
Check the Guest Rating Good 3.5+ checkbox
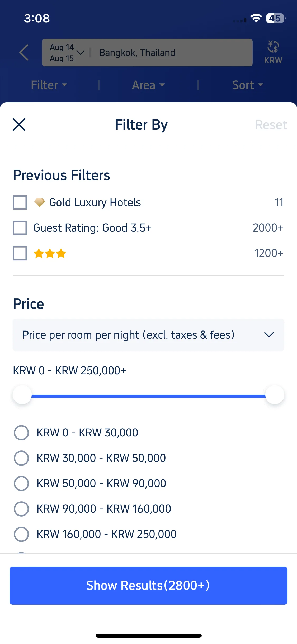(20, 228)
